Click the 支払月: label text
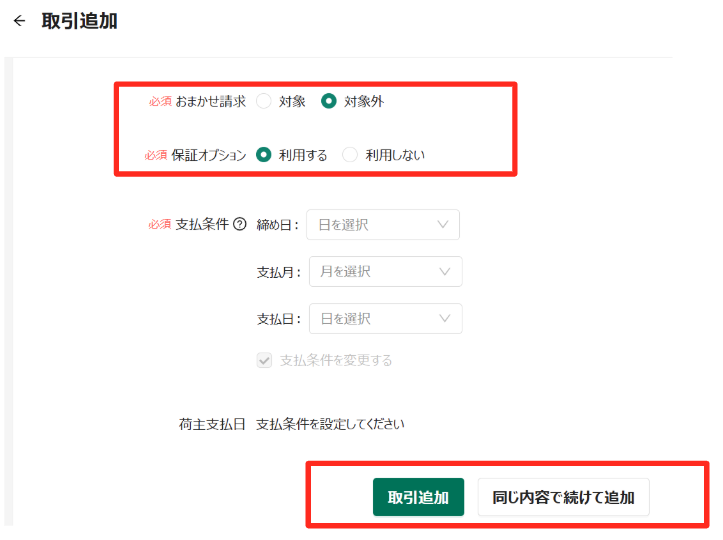The width and height of the screenshot is (723, 540). pyautogui.click(x=279, y=272)
